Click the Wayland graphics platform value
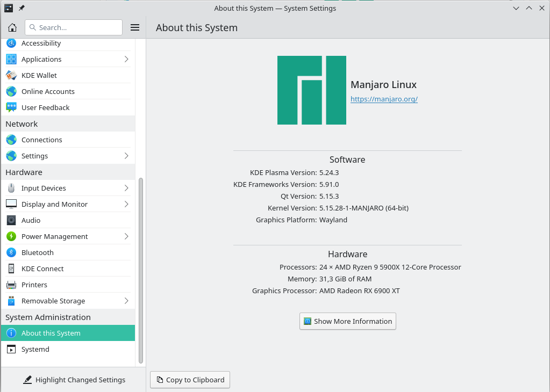The height and width of the screenshot is (392, 550). pyautogui.click(x=333, y=220)
